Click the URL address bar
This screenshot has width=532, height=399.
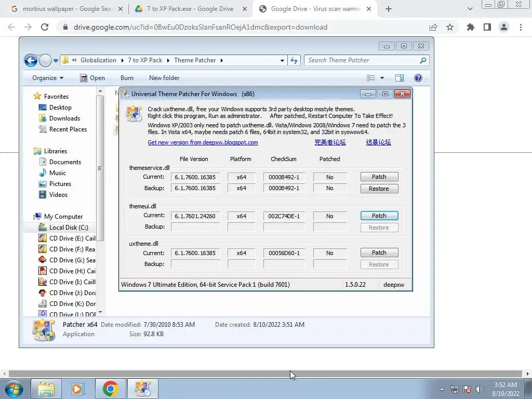tap(201, 27)
